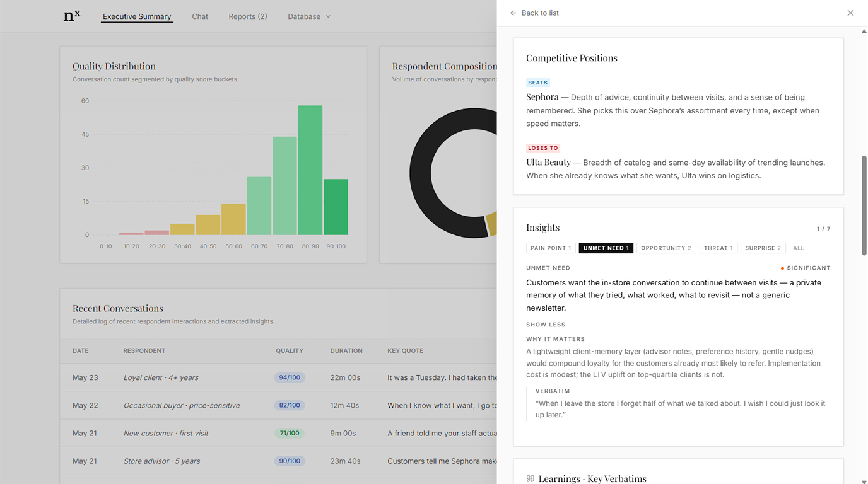Click the scrollbar down arrow
This screenshot has height=484, width=868.
click(864, 481)
